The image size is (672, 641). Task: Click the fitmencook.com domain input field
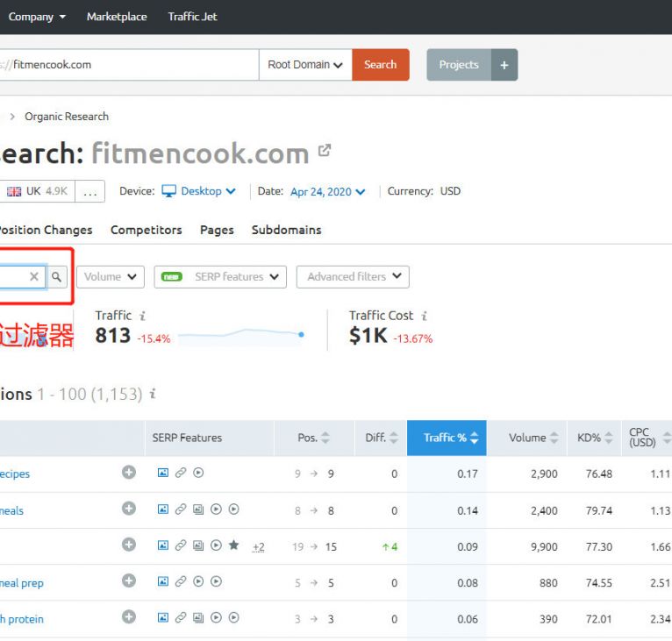pyautogui.click(x=132, y=65)
